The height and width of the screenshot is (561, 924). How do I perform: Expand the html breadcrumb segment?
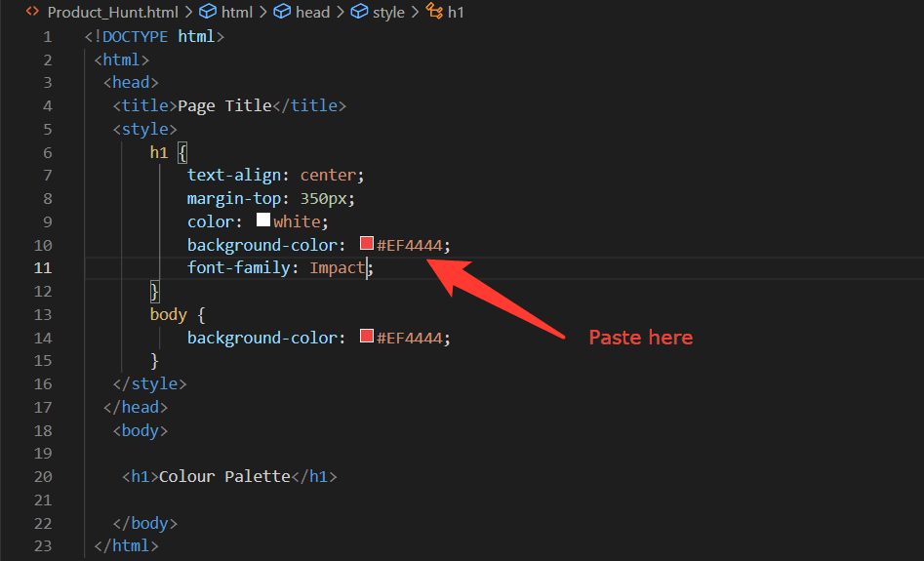(x=236, y=13)
